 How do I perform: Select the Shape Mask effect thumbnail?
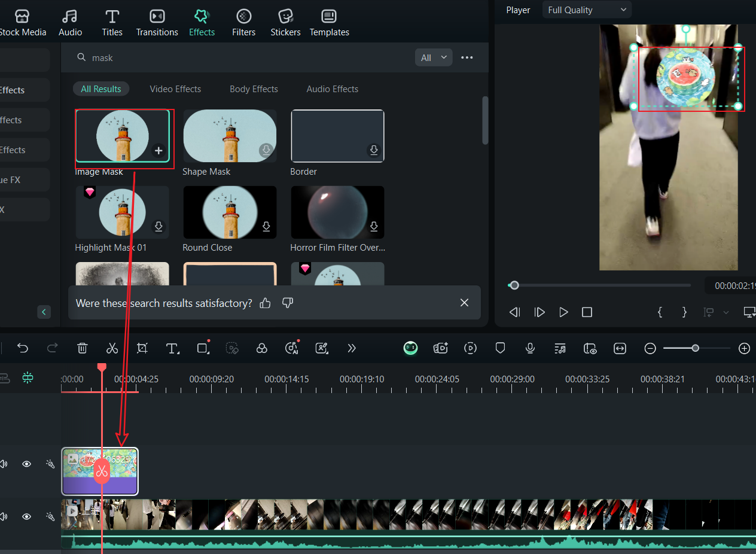pos(230,136)
